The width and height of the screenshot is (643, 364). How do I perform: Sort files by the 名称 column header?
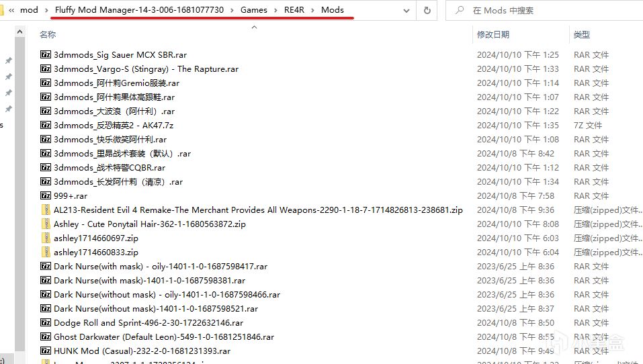[x=48, y=34]
